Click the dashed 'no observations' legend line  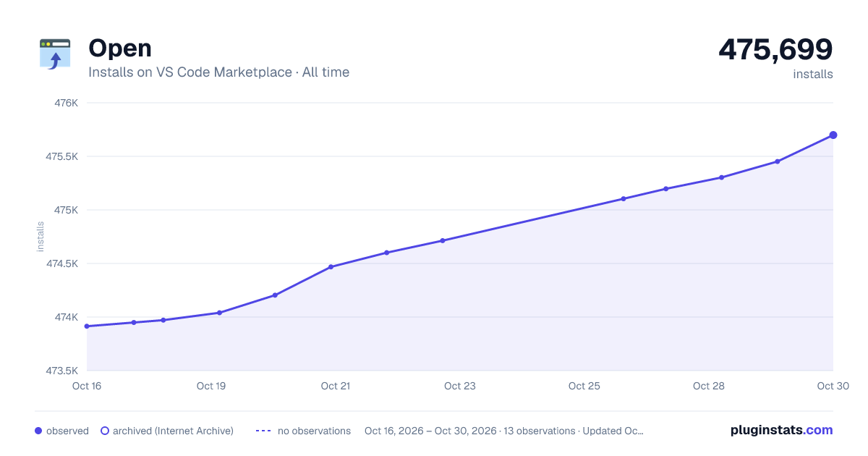pyautogui.click(x=263, y=431)
